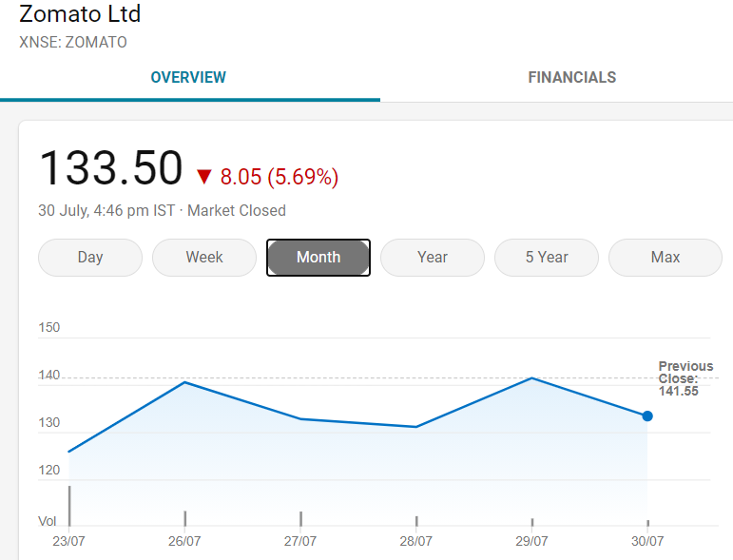Image resolution: width=733 pixels, height=560 pixels.
Task: Click the 27/07 date axis label
Action: [x=300, y=541]
